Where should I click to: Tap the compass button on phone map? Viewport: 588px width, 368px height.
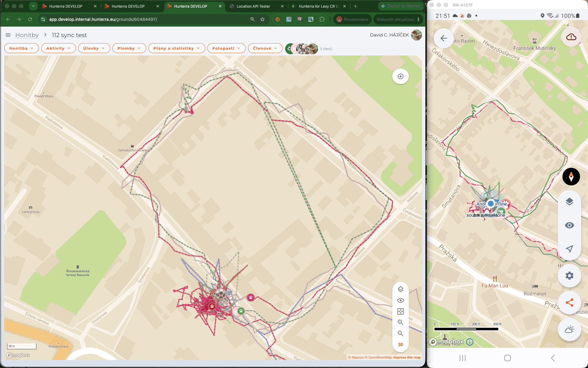click(571, 177)
